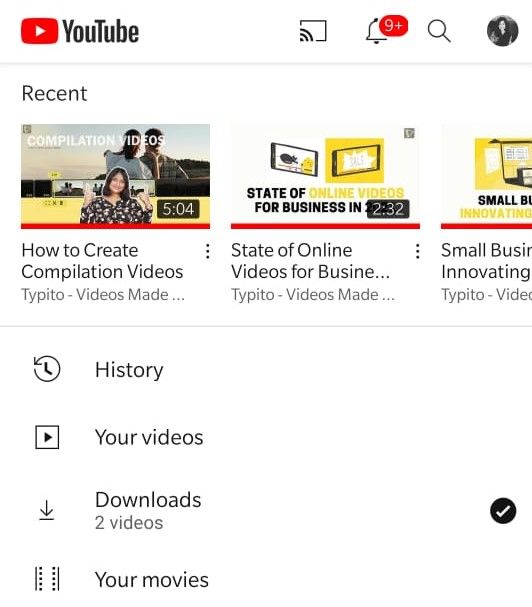Open title State of Online Videos for Business
This screenshot has height=607, width=532.
tap(311, 261)
